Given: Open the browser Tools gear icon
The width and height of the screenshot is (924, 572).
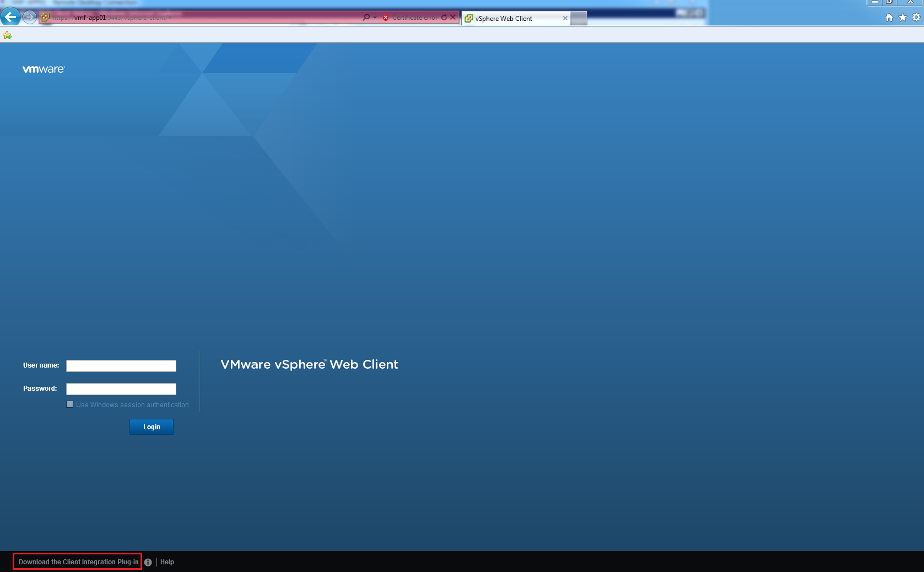Looking at the screenshot, I should click(x=916, y=18).
